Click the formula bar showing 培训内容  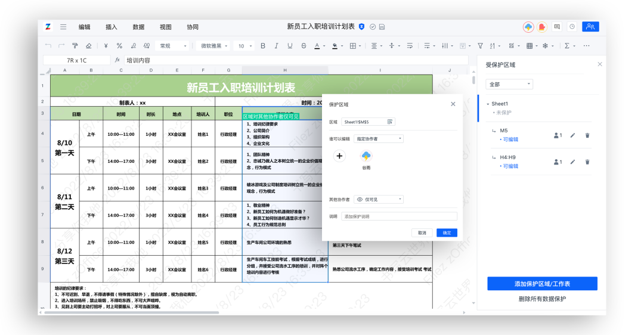click(x=296, y=60)
